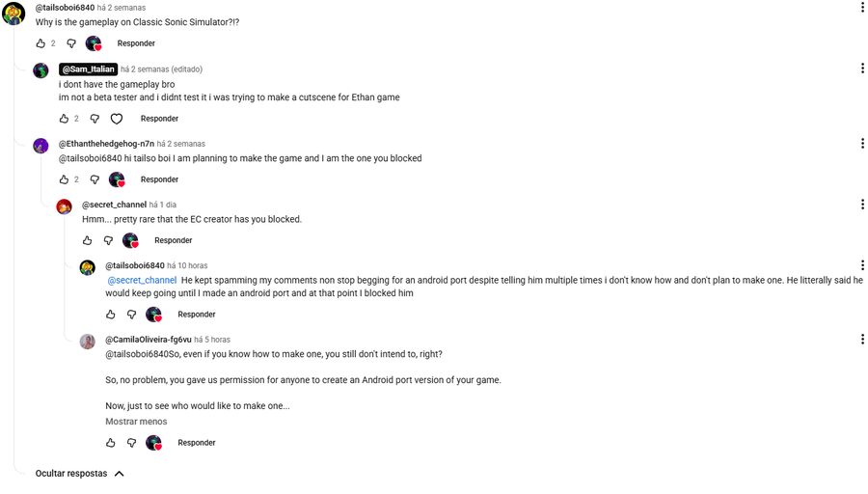Like the top comment by @tailsoboi6840
The image size is (868, 494).
pyautogui.click(x=41, y=43)
